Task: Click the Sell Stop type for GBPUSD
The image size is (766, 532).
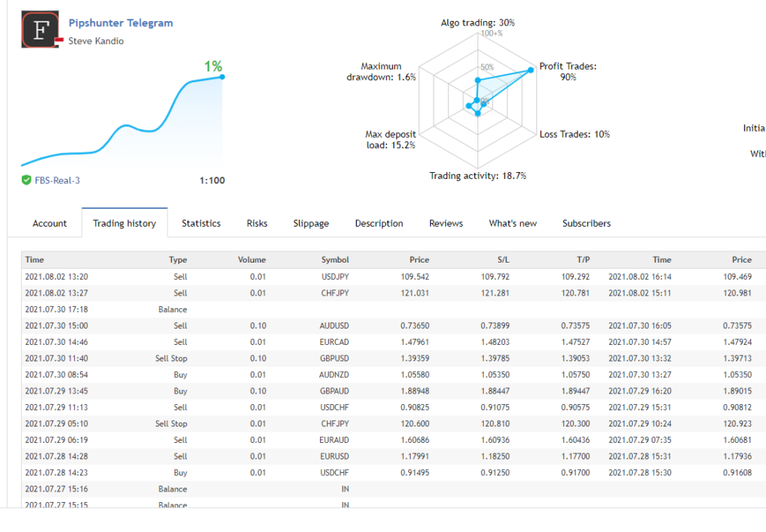Action: (x=171, y=358)
